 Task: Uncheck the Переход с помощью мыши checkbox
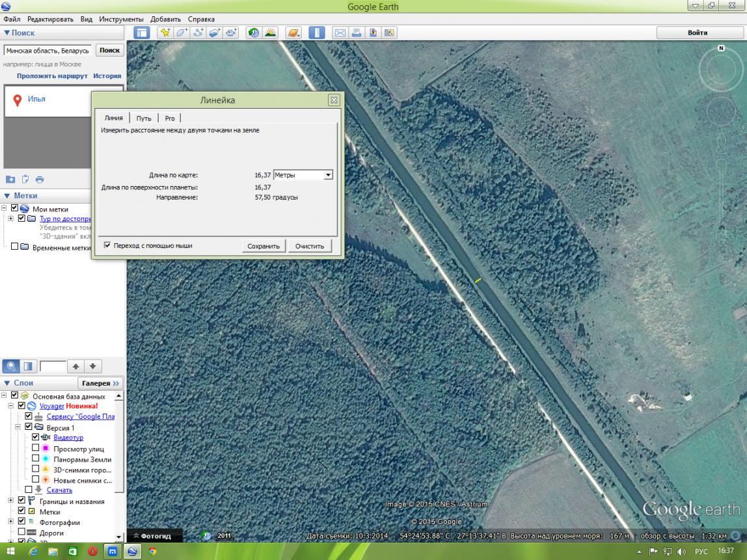(x=107, y=245)
